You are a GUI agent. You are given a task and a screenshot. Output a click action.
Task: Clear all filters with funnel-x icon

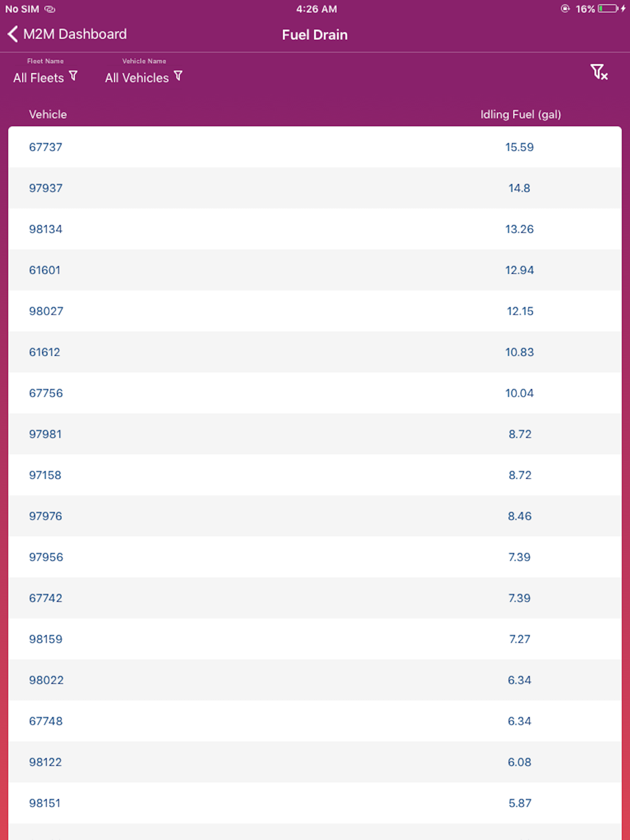pos(598,72)
